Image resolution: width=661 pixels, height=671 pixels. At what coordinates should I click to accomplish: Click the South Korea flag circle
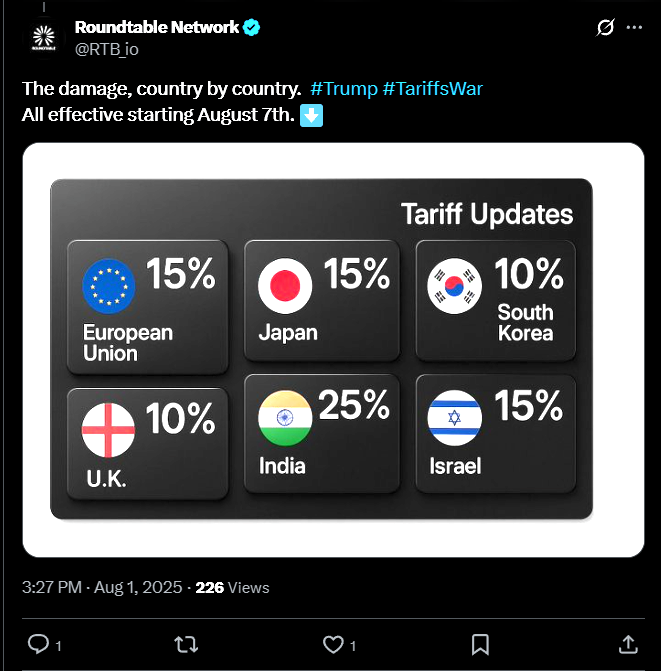click(x=454, y=286)
